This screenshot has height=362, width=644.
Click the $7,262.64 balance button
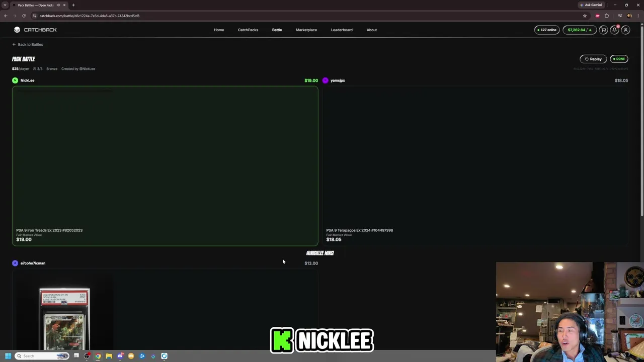579,30
